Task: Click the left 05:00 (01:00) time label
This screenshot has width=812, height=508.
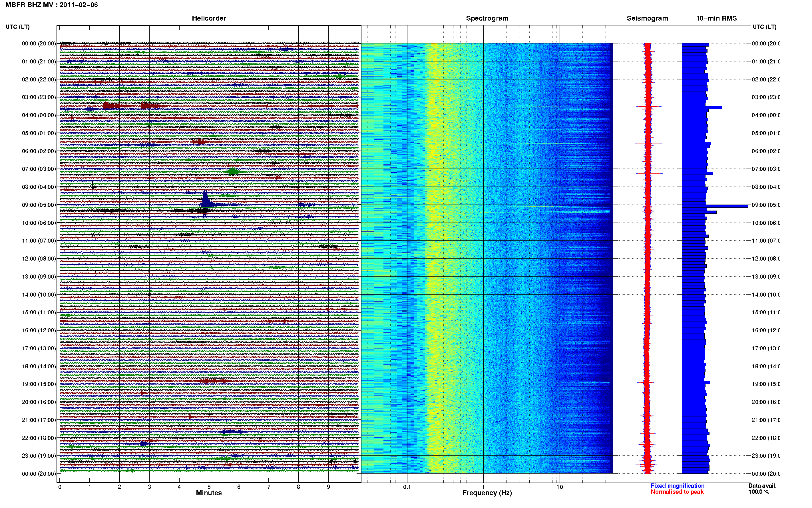Action: (x=39, y=133)
